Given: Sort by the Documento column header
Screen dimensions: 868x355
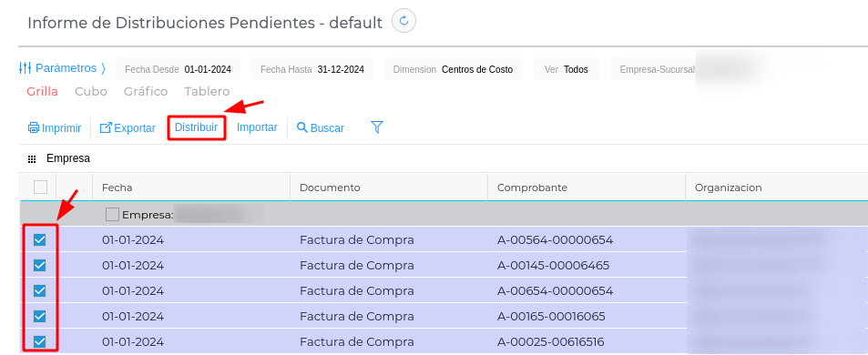Looking at the screenshot, I should tap(389, 188).
